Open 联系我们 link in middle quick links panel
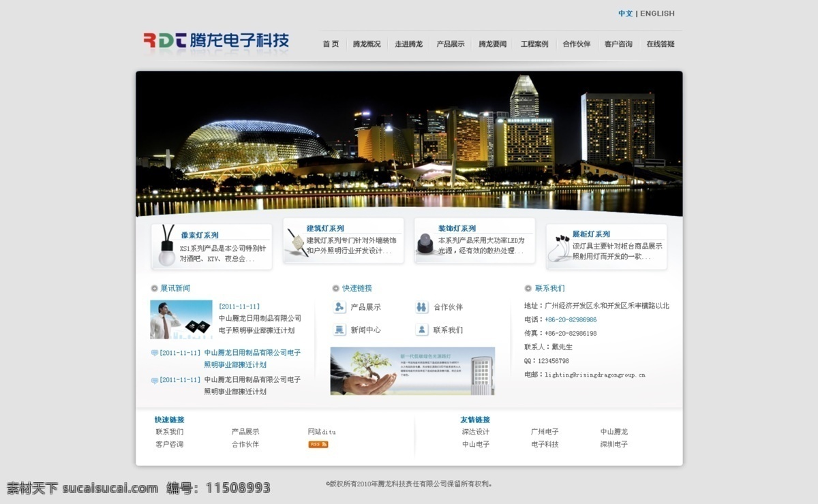The height and width of the screenshot is (504, 818). click(448, 330)
